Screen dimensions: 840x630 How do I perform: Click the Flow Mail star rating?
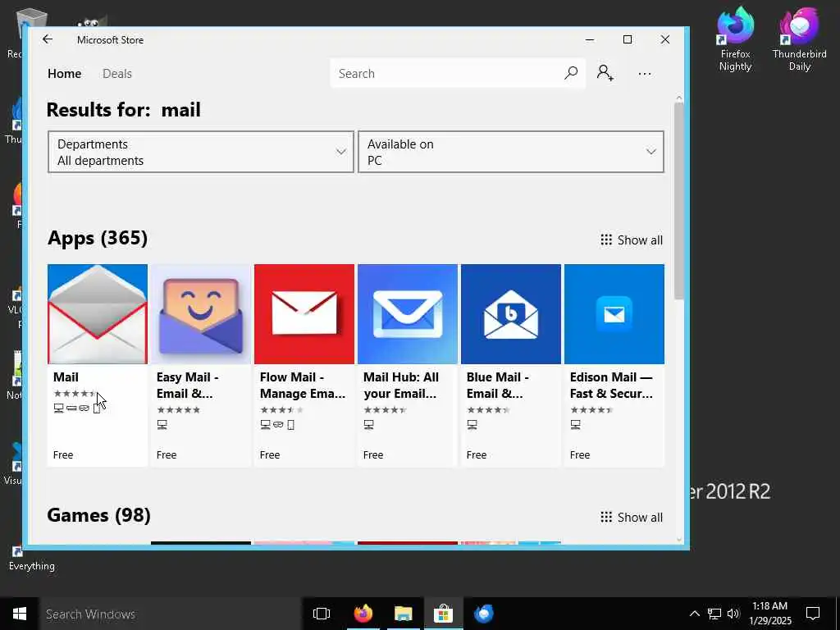pos(282,410)
